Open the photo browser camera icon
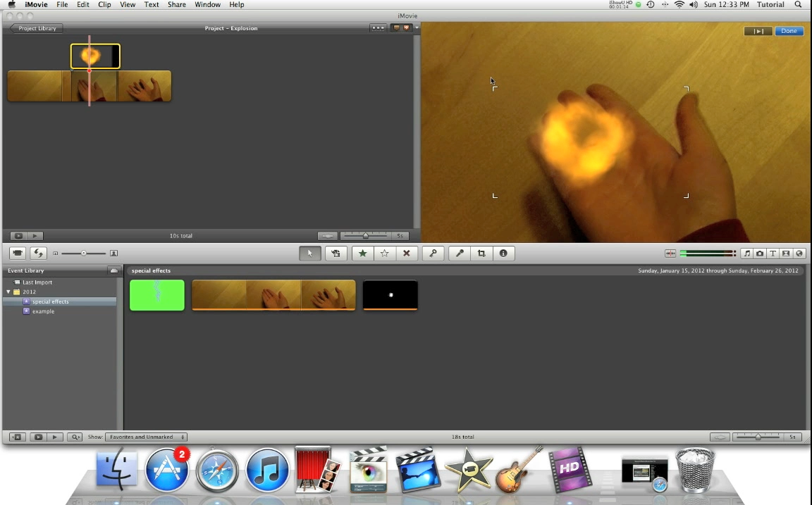812x505 pixels. (x=760, y=253)
